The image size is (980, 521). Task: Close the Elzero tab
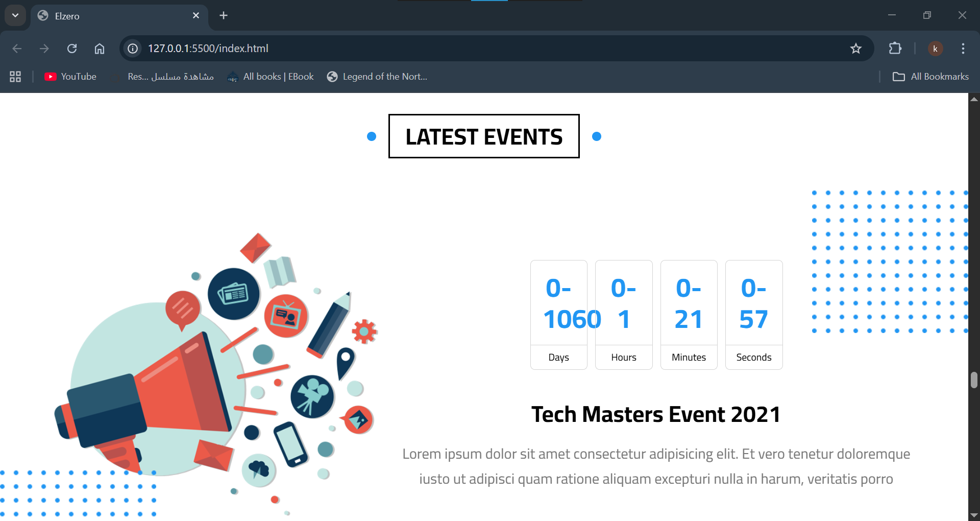click(196, 15)
